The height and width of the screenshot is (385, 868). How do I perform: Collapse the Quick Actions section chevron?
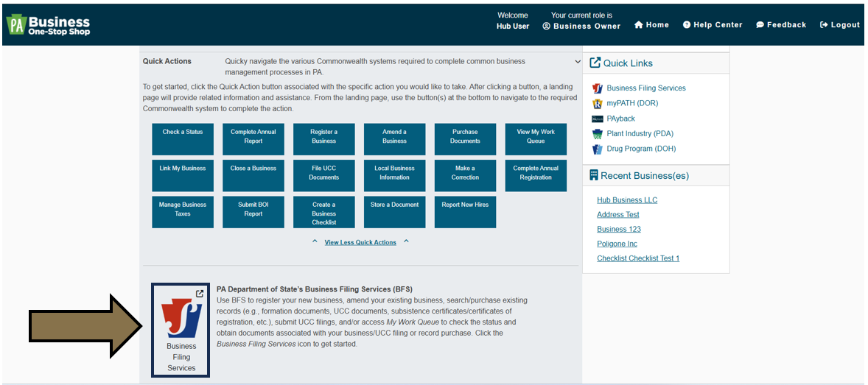coord(578,61)
